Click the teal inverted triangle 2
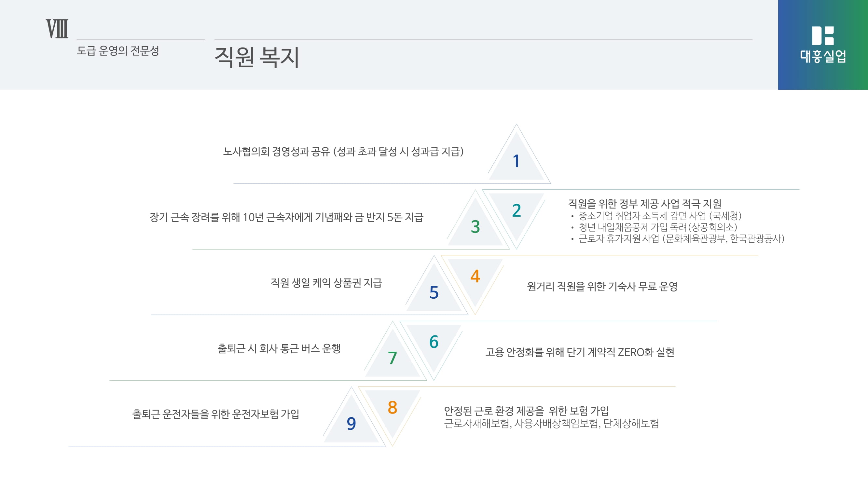The width and height of the screenshot is (868, 488). 516,210
